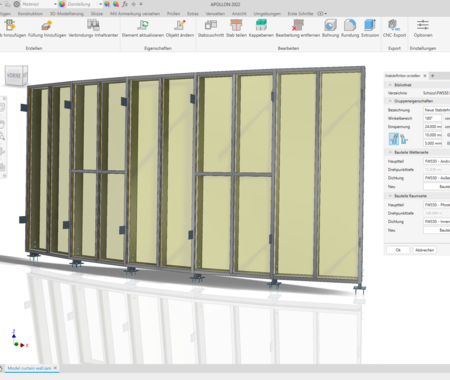Click the Stabzuschnitt tool

211,28
